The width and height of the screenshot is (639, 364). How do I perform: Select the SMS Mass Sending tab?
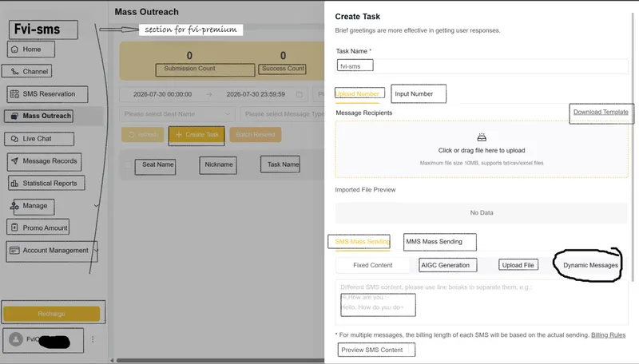coord(362,241)
